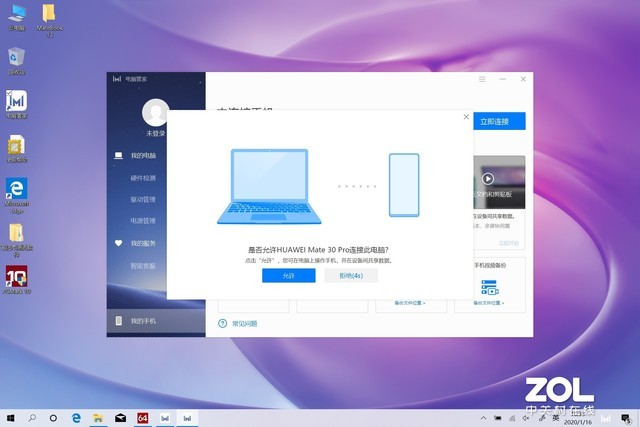Select 我的电脑 in the sidebar
This screenshot has height=427, width=640.
pyautogui.click(x=143, y=156)
